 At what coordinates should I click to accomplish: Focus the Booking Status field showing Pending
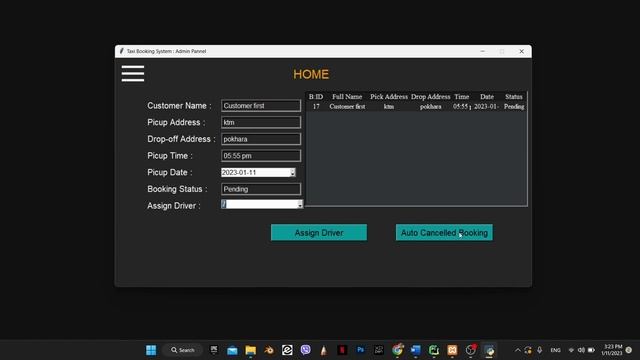[x=261, y=189]
